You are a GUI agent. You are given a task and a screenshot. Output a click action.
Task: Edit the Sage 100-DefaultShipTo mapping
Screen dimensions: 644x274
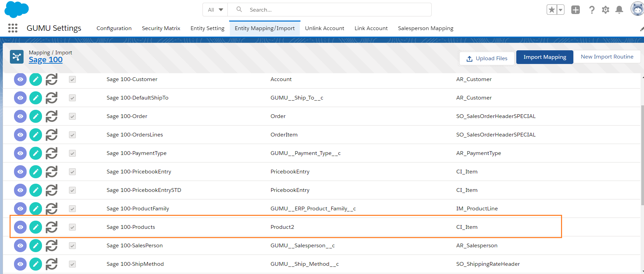(36, 98)
